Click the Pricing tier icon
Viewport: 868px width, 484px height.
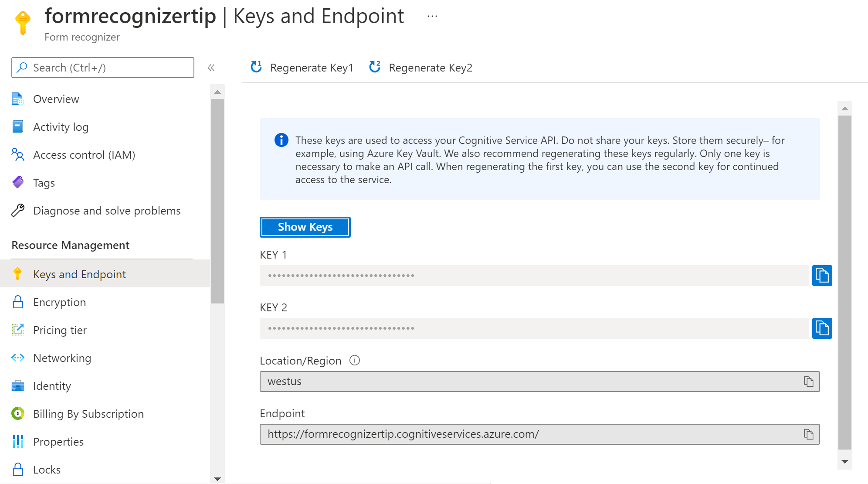[x=18, y=330]
